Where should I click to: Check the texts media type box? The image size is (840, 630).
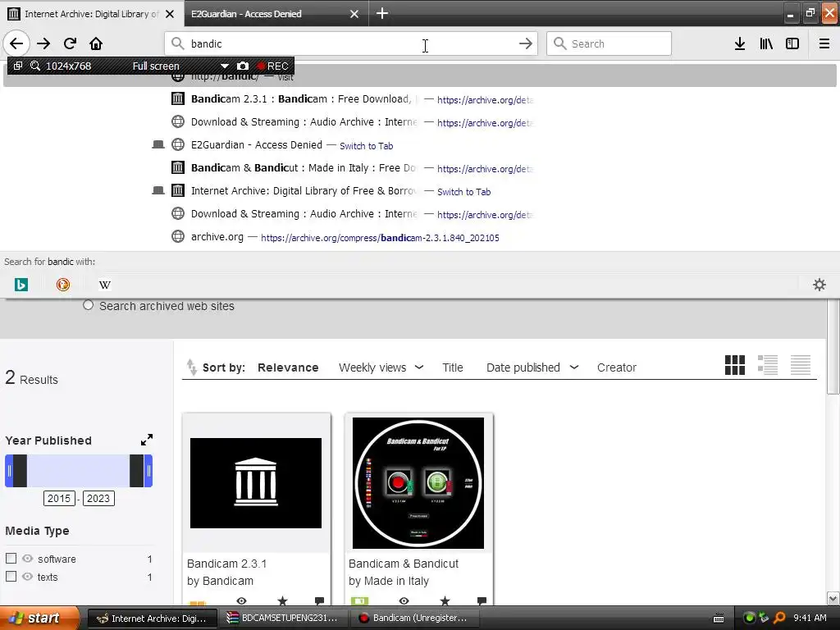[x=11, y=577]
